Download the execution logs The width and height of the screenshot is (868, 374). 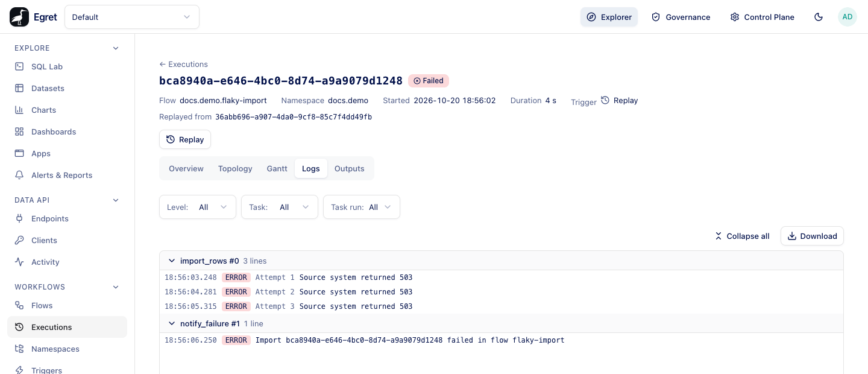812,236
